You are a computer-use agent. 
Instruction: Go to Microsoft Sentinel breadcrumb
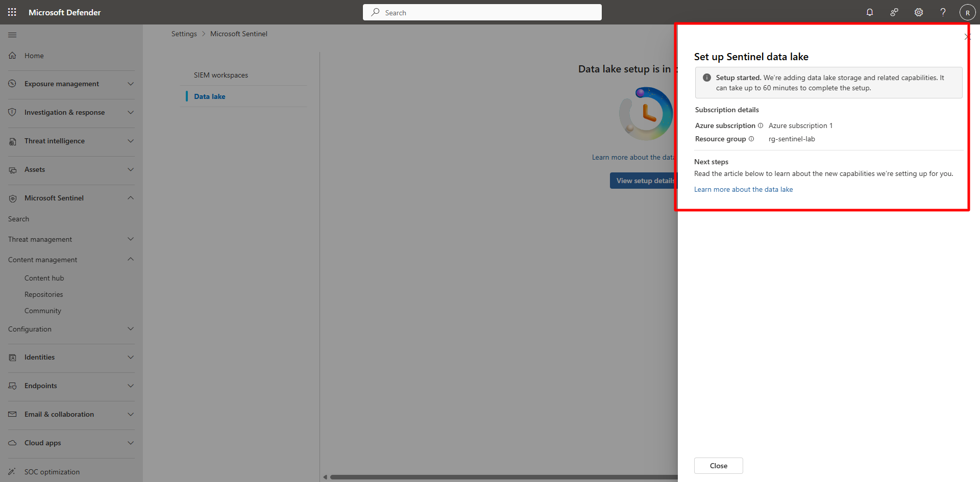pyautogui.click(x=239, y=34)
